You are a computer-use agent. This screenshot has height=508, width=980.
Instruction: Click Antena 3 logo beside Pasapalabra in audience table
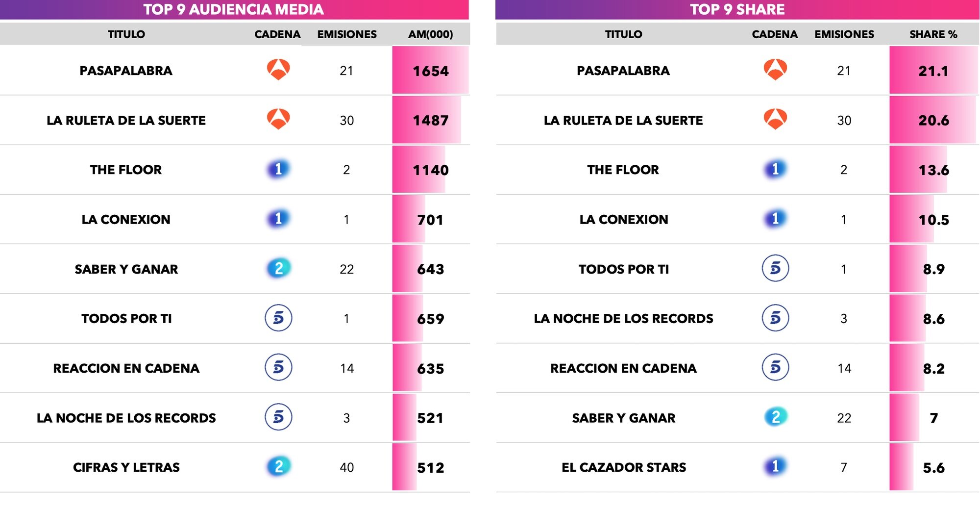click(x=278, y=70)
